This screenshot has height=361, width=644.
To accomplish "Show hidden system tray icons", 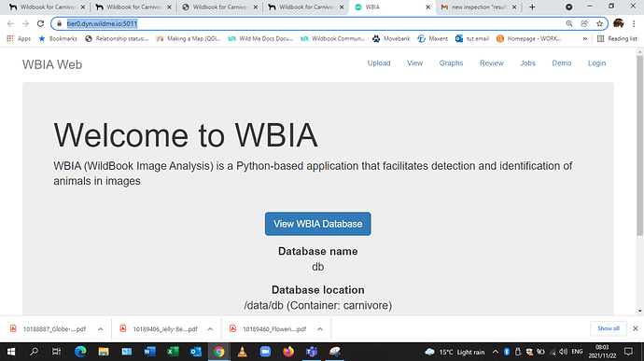I will (x=496, y=352).
